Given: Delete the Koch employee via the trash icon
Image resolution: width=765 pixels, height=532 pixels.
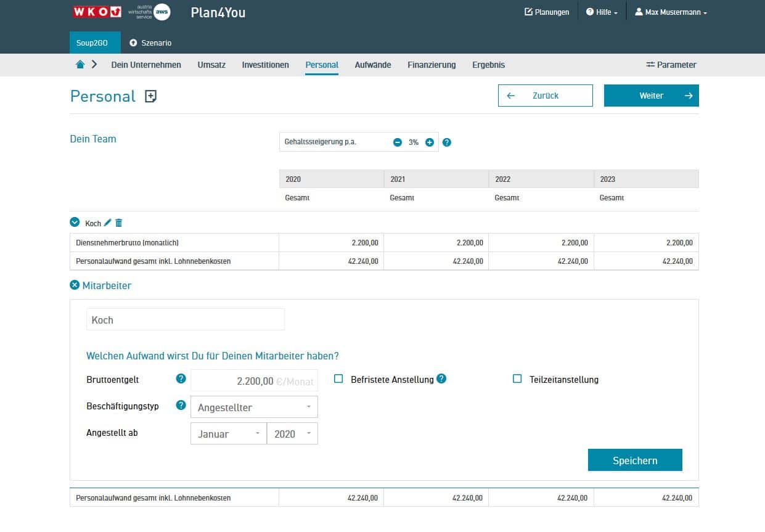Looking at the screenshot, I should 119,223.
